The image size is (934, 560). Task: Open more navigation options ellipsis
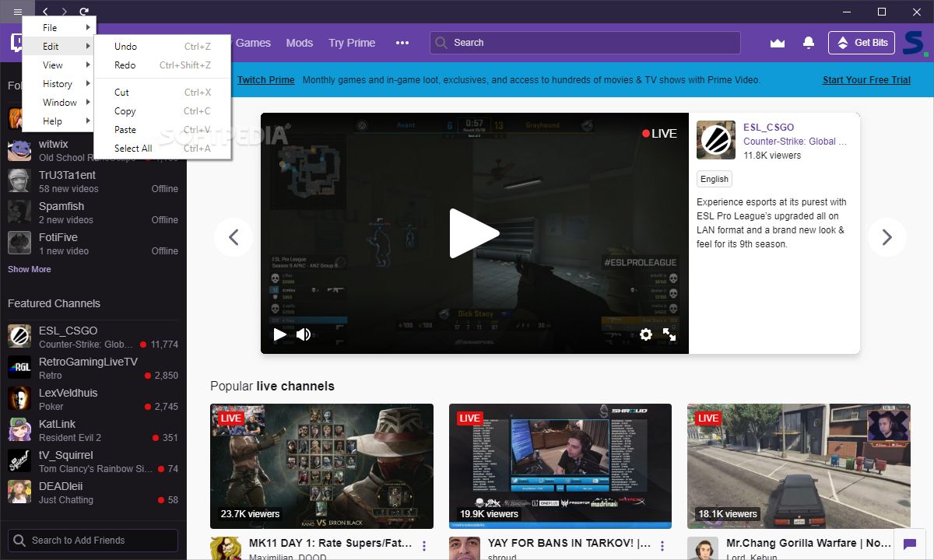click(402, 43)
